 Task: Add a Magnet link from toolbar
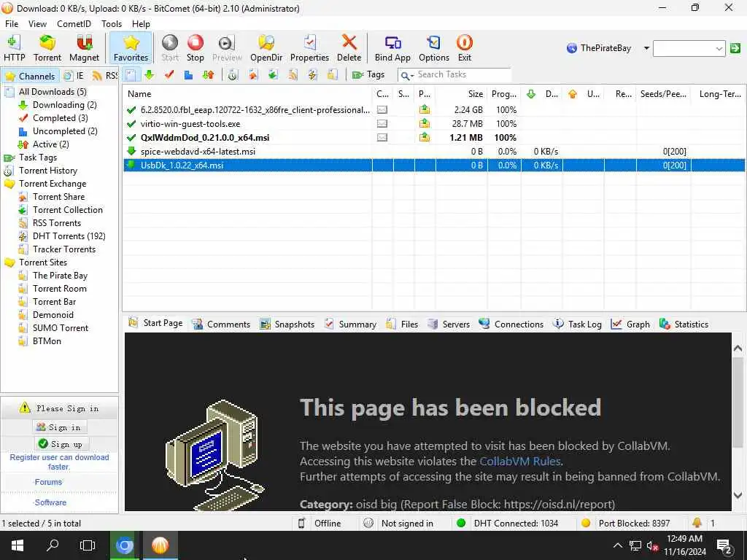(84, 47)
